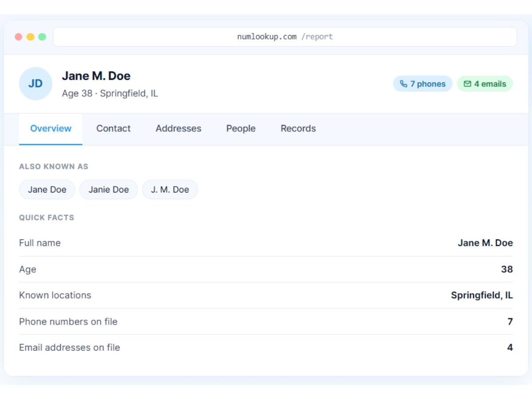Select the value 38 in the Age row

click(507, 269)
